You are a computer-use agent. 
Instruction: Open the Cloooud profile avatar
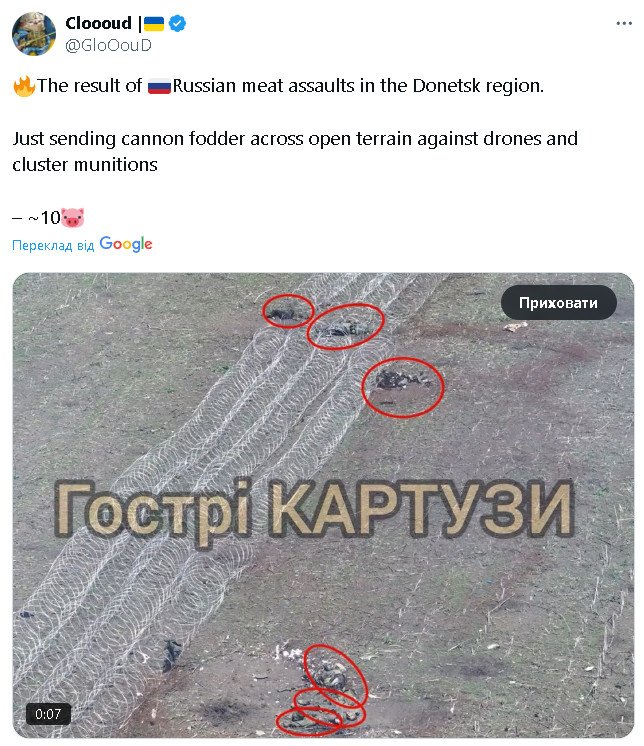[x=34, y=34]
